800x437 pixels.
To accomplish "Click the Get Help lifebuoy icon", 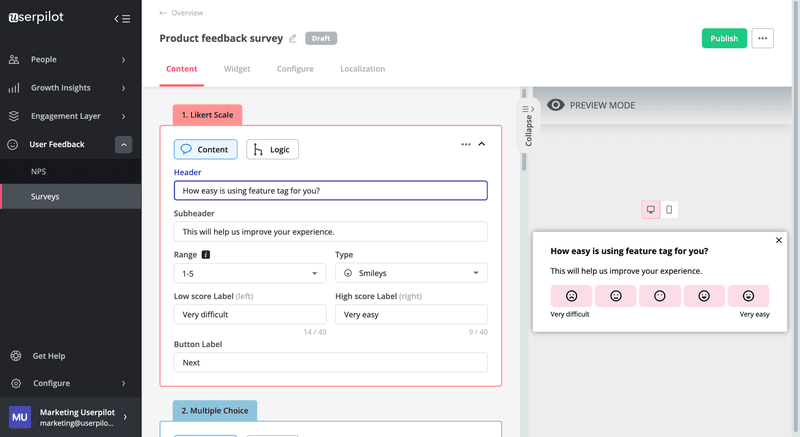I will tap(16, 356).
